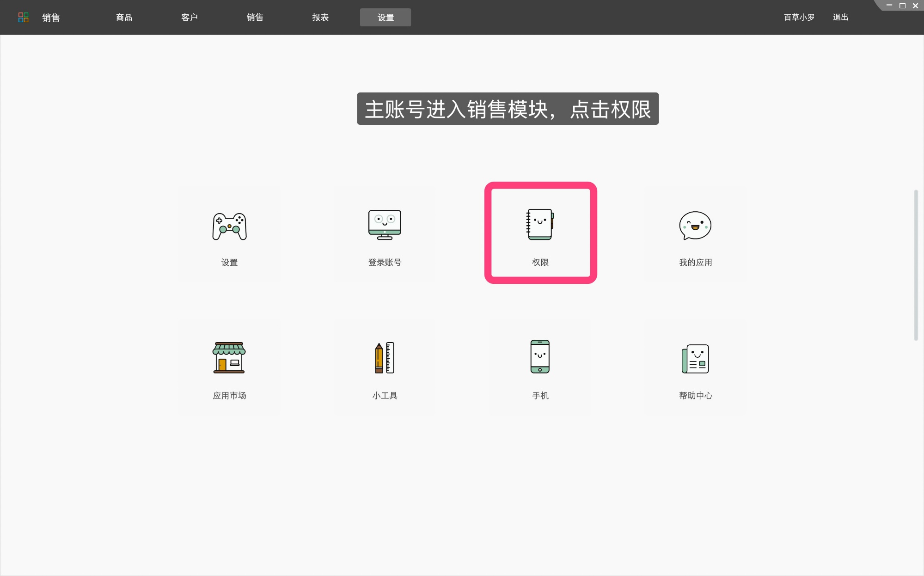Click the colored grid module switcher icon
924x576 pixels.
point(23,18)
